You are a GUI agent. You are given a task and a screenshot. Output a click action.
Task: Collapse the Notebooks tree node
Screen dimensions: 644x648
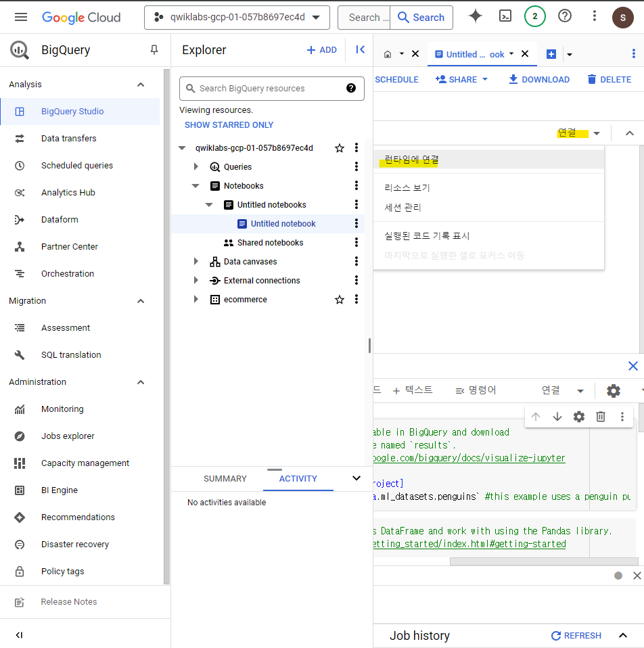[x=195, y=185]
